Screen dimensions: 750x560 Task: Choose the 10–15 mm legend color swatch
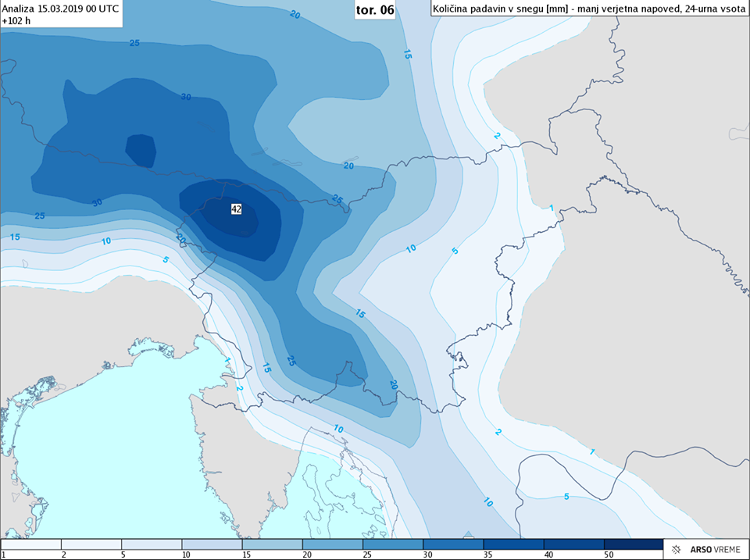(x=211, y=544)
